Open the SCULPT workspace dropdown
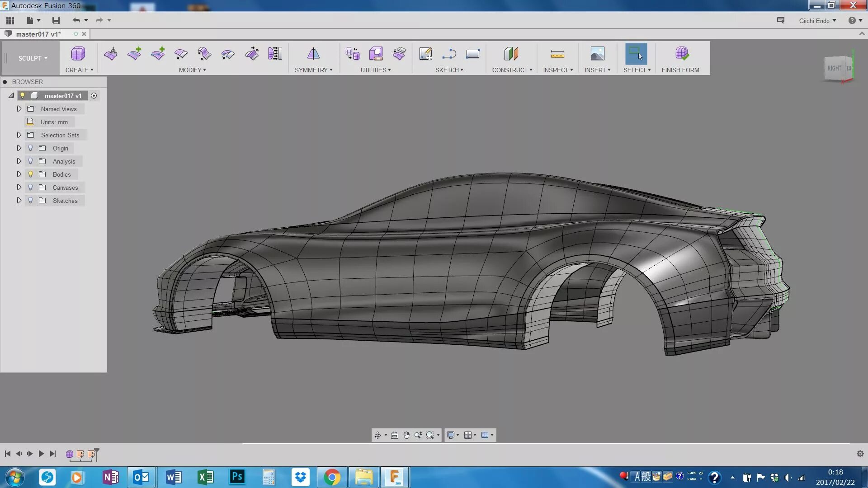 [33, 58]
